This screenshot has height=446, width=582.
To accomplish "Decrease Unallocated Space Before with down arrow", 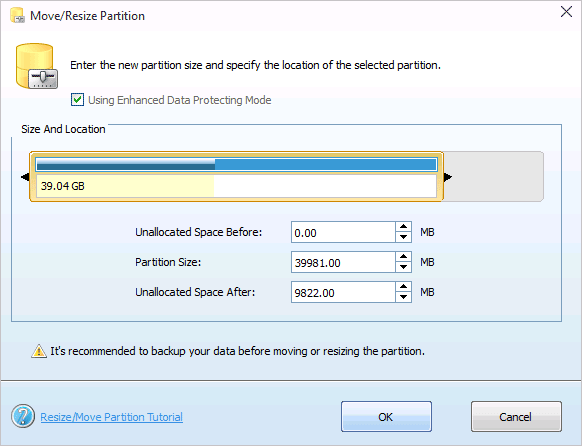I will pos(403,237).
